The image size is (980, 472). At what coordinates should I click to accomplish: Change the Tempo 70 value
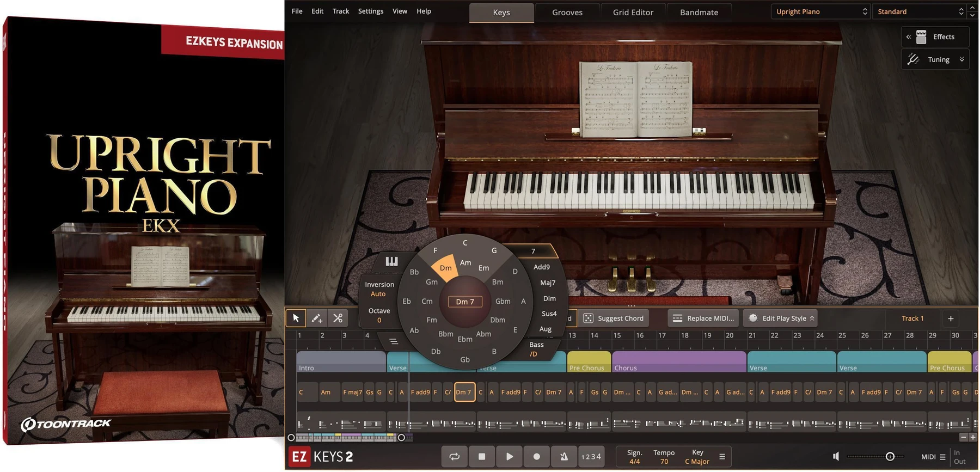coord(664,461)
